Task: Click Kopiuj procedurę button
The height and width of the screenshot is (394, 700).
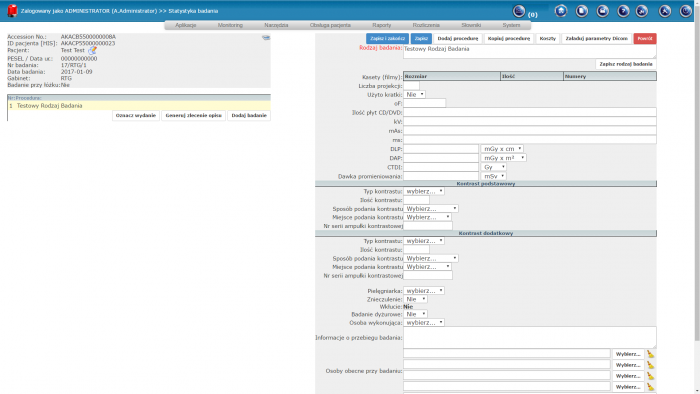Action: click(509, 39)
